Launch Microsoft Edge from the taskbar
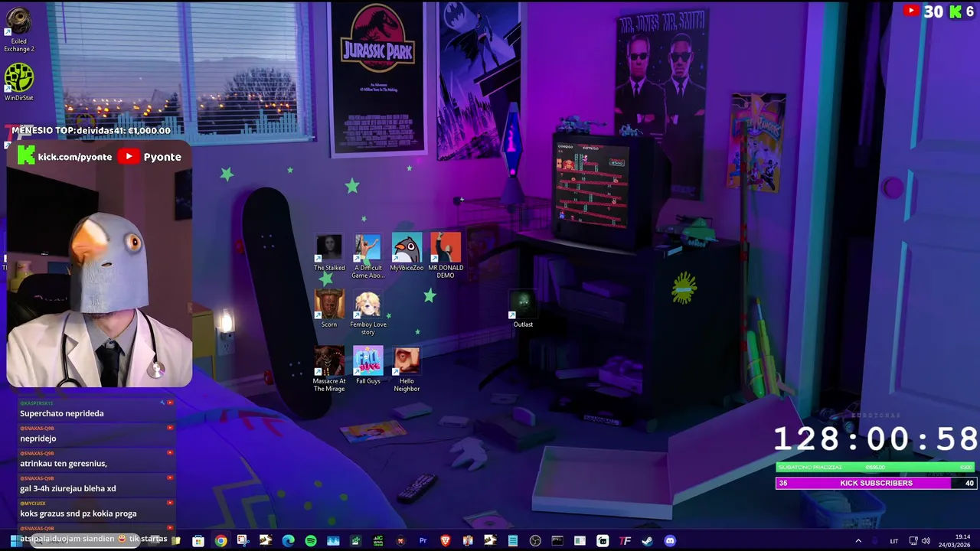This screenshot has width=980, height=551. (288, 541)
